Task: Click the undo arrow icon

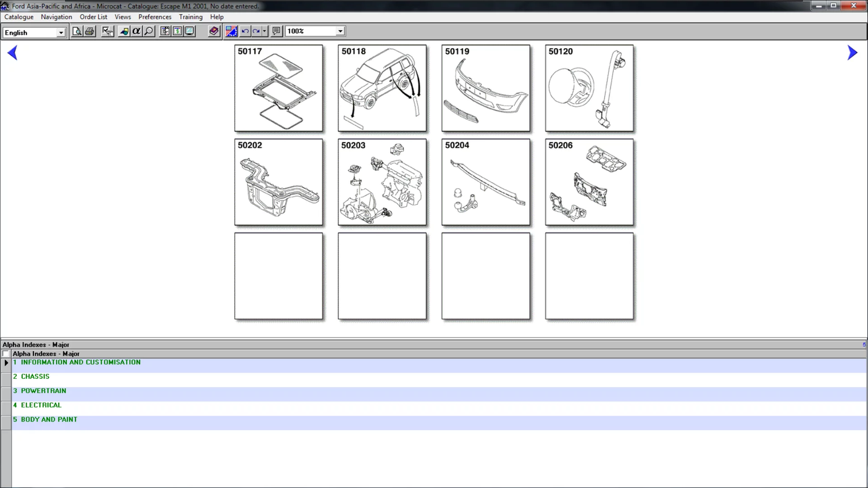Action: [245, 31]
